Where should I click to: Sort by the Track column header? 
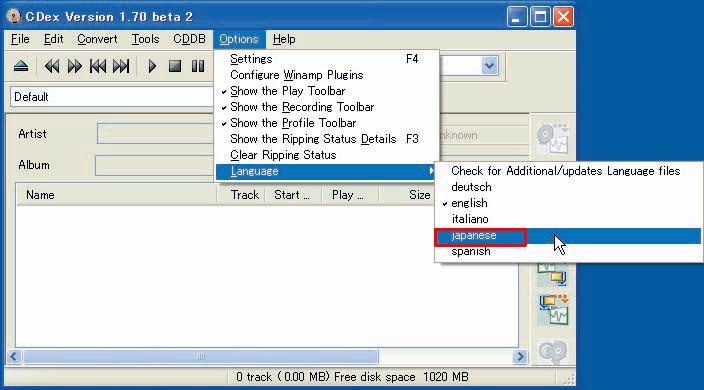click(241, 195)
